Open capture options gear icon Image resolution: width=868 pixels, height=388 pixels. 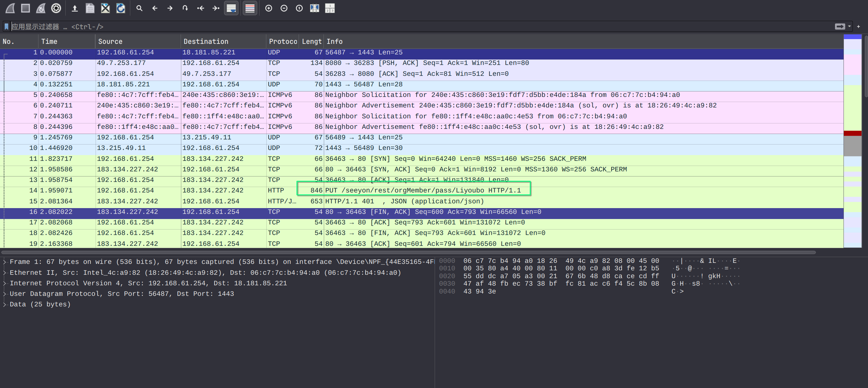pyautogui.click(x=56, y=8)
